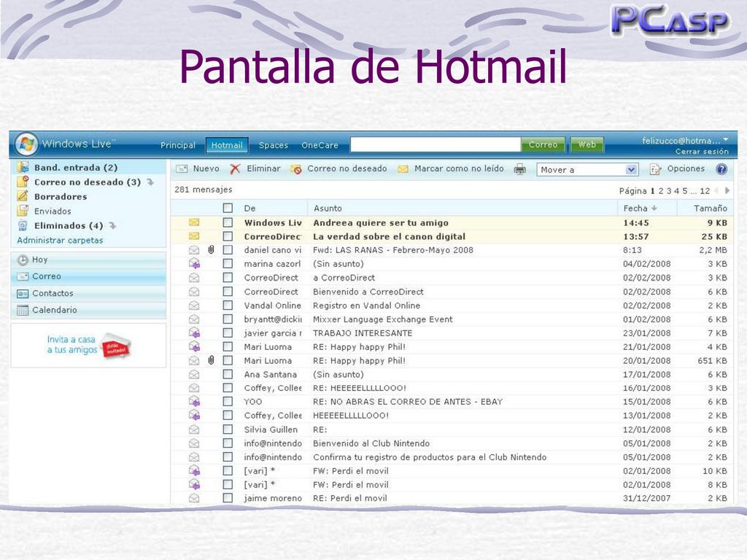This screenshot has height=560, width=747.
Task: Open the Spaces tab
Action: pyautogui.click(x=273, y=145)
